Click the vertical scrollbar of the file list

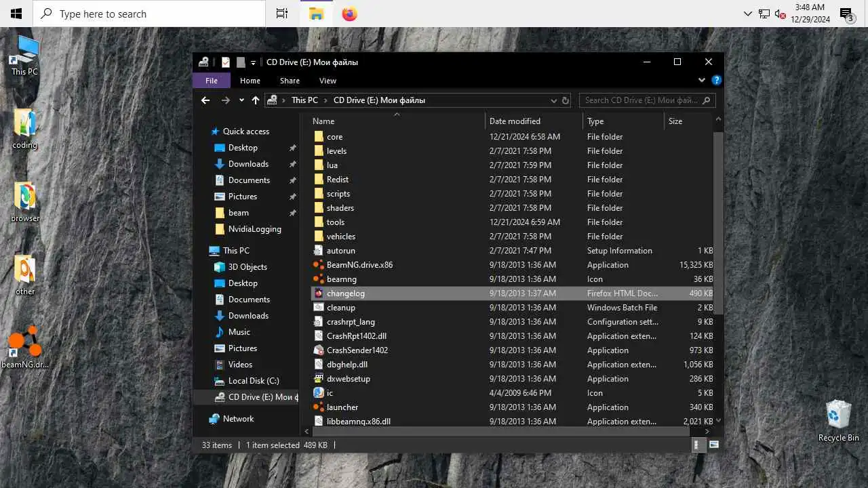click(718, 224)
